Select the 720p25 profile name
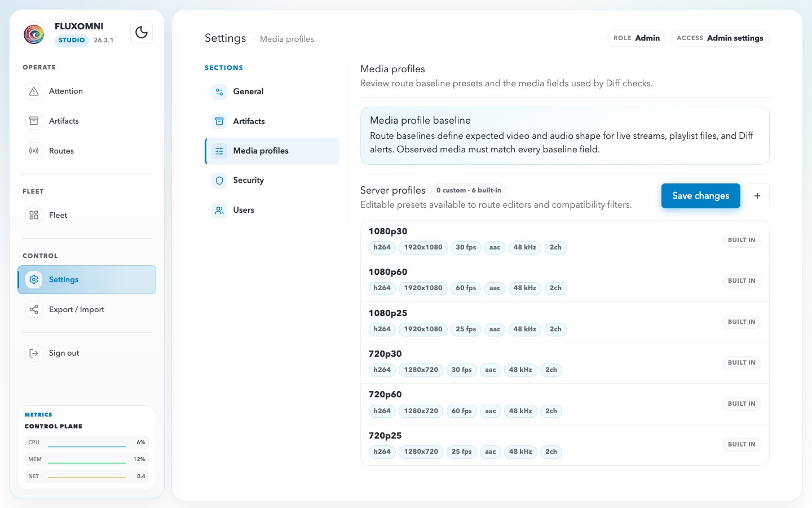 pos(385,436)
